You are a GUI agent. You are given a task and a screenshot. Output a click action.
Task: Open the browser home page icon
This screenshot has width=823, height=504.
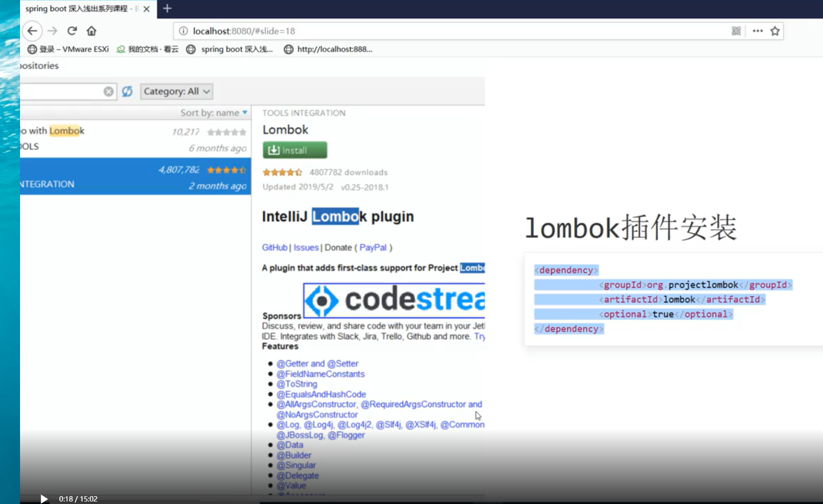click(x=91, y=31)
